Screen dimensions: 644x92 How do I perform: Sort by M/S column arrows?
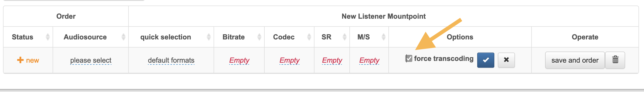(384, 37)
